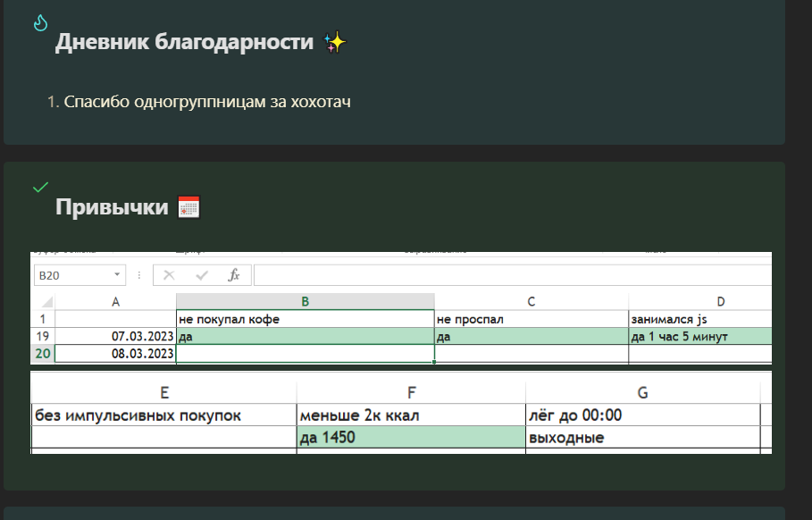Image resolution: width=812 pixels, height=520 pixels.
Task: Click the green checkmark icon above Привычки
Action: [x=39, y=187]
